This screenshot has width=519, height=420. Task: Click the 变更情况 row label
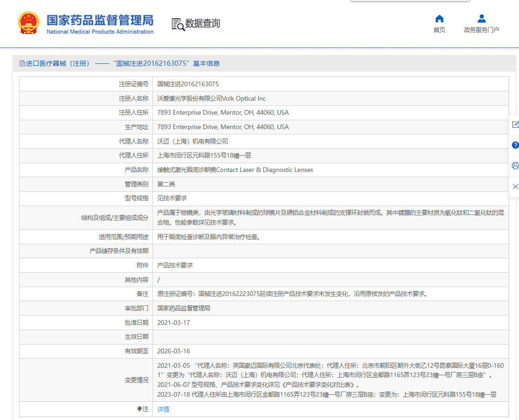pyautogui.click(x=137, y=380)
